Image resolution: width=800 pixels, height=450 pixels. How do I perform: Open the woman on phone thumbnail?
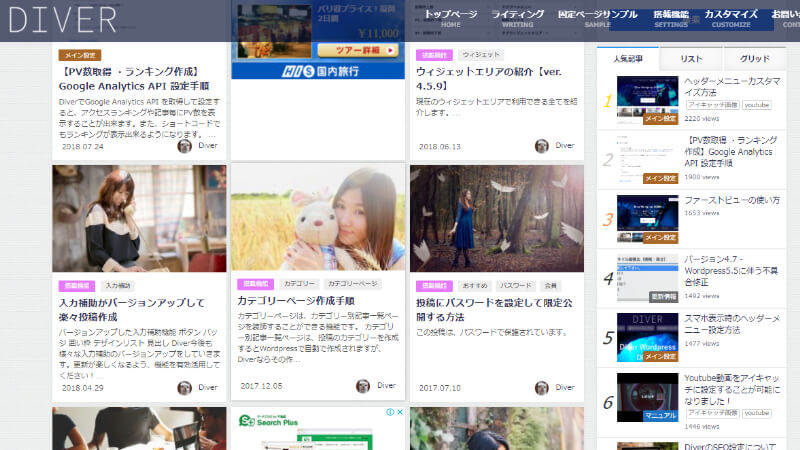tap(139, 218)
